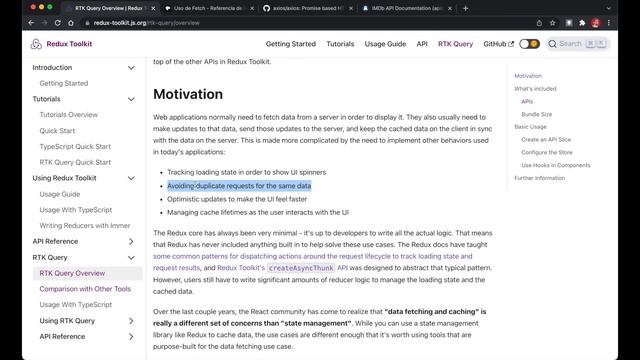The height and width of the screenshot is (360, 640).
Task: Click the Redux Toolkit logo icon
Action: point(36,44)
